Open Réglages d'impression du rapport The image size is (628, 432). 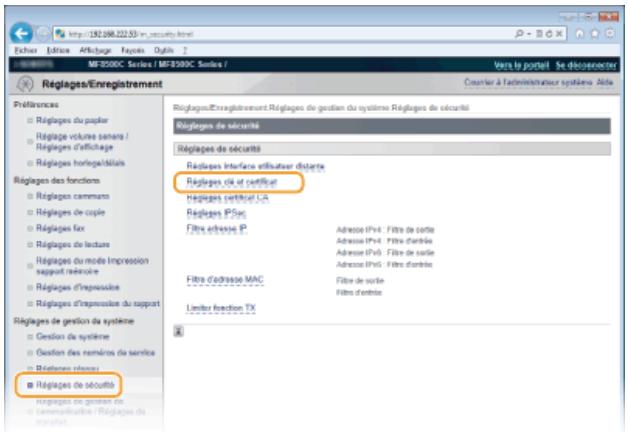(98, 303)
